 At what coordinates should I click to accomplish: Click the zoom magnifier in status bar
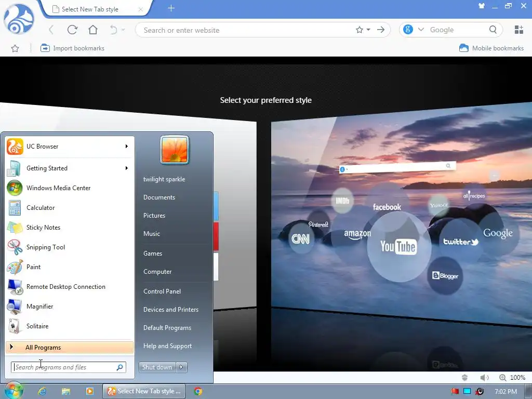tap(502, 378)
